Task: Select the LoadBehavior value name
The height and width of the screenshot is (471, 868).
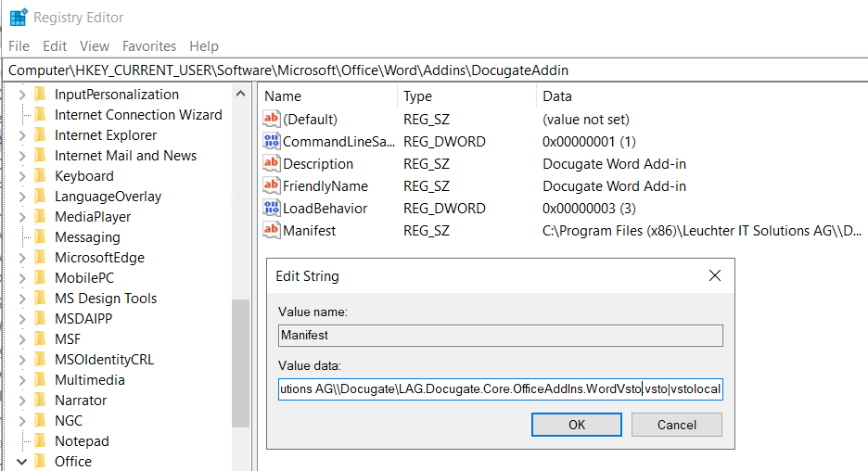Action: point(325,208)
